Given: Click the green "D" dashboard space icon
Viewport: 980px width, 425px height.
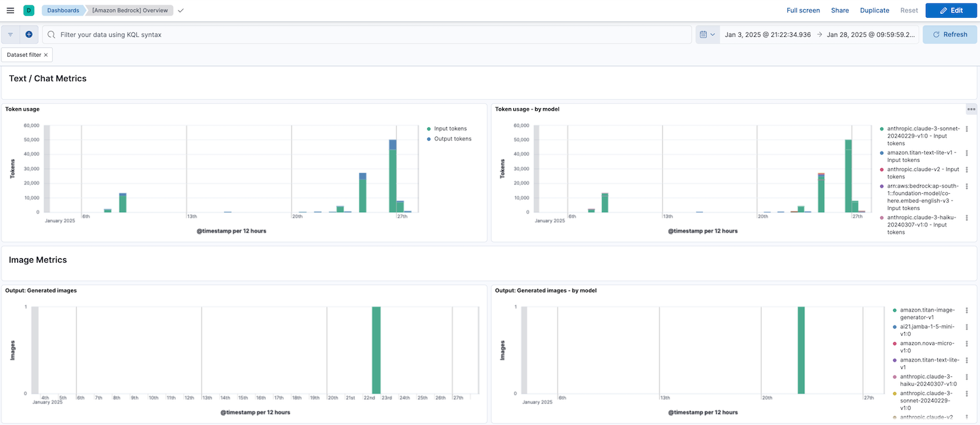Looking at the screenshot, I should point(27,10).
